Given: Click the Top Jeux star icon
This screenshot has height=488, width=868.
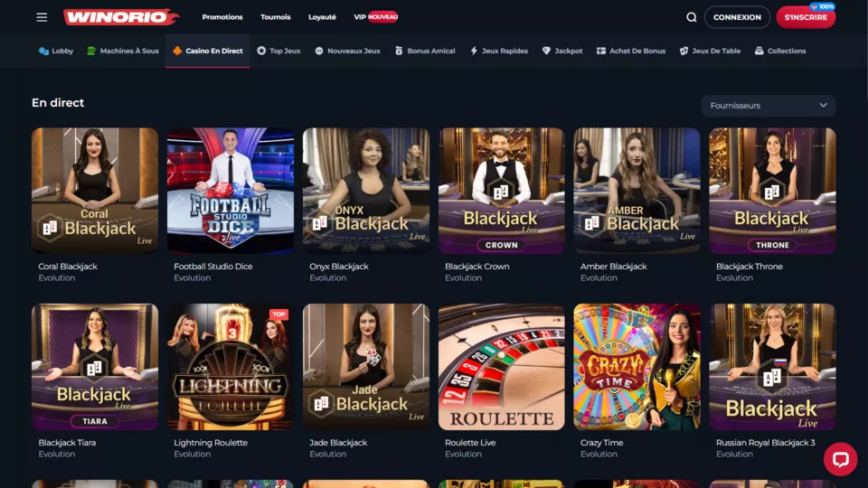Looking at the screenshot, I should [261, 51].
